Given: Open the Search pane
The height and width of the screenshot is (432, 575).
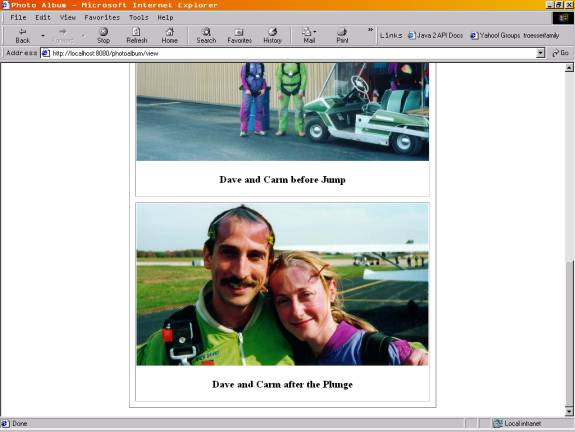Looking at the screenshot, I should [206, 36].
